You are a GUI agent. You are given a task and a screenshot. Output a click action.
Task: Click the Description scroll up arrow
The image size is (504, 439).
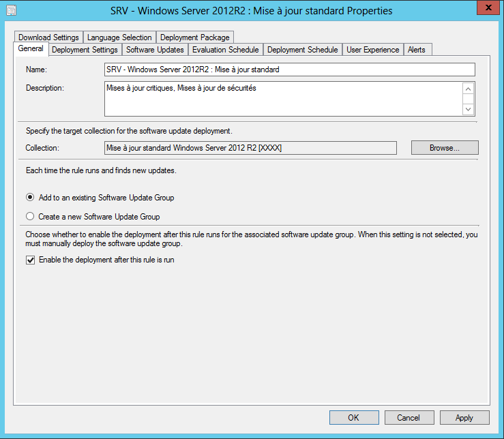point(468,89)
